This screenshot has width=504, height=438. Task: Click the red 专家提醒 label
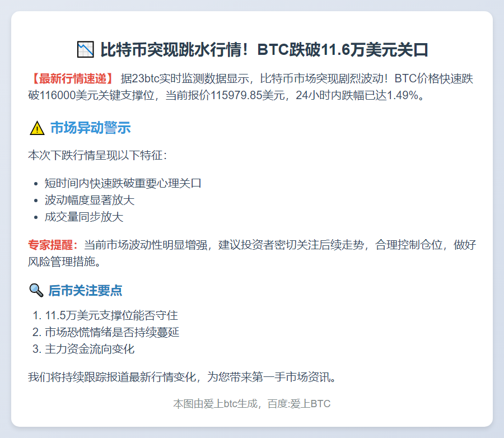53,245
